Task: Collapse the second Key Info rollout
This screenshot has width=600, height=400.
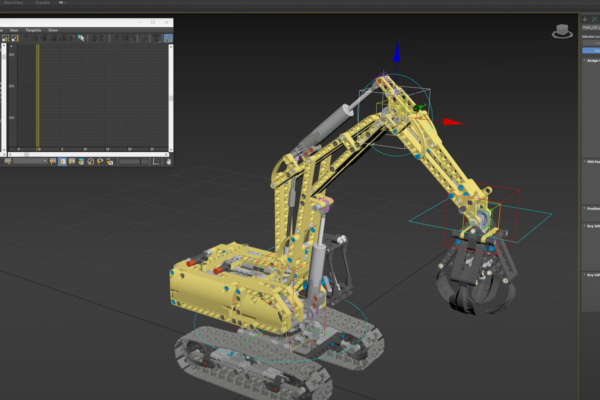Action: click(x=592, y=275)
